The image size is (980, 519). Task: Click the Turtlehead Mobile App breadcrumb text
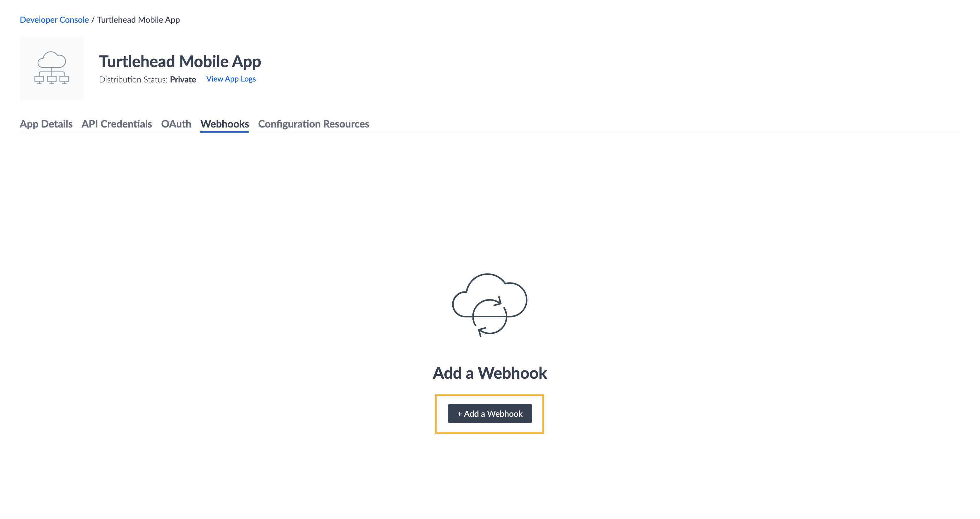[139, 20]
